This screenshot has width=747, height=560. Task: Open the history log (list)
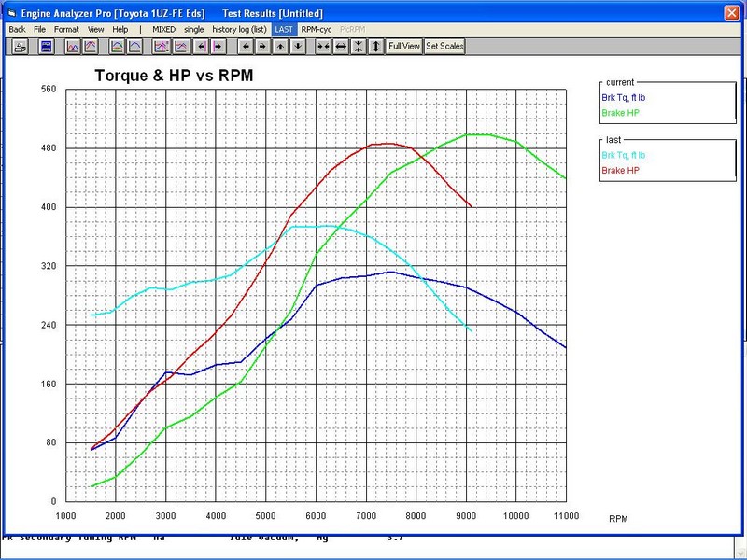click(239, 30)
